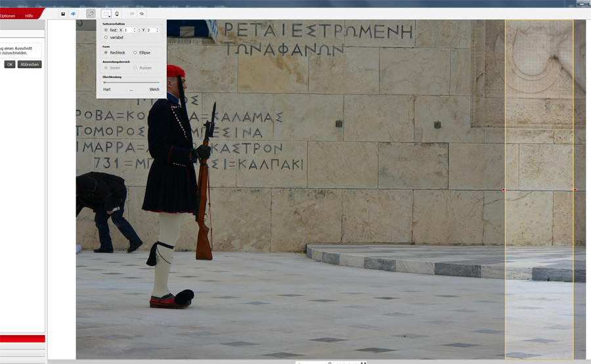Click the Überblendung slider track

click(131, 83)
